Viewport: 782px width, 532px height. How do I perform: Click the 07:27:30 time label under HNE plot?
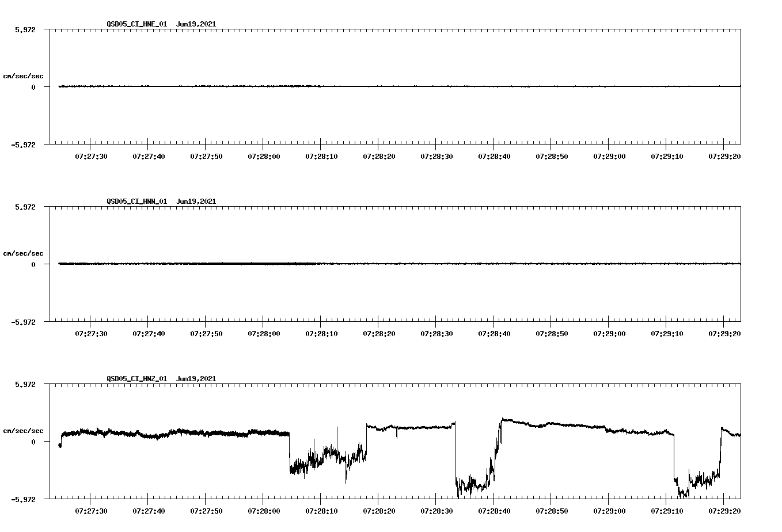tap(91, 156)
